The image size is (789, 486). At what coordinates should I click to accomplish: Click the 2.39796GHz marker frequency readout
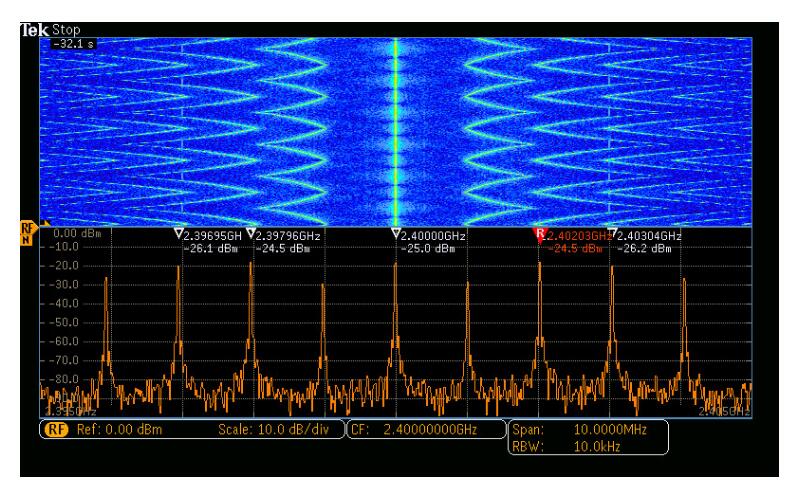coord(288,236)
